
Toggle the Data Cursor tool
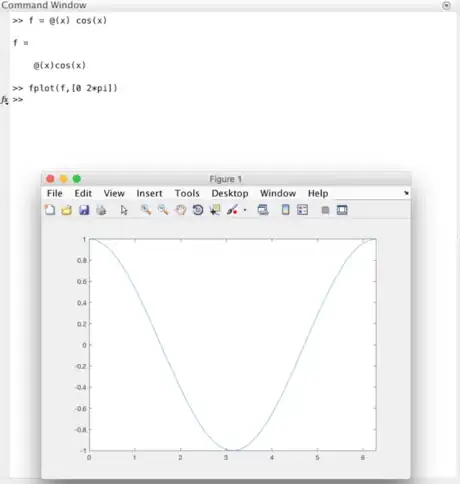pyautogui.click(x=215, y=210)
